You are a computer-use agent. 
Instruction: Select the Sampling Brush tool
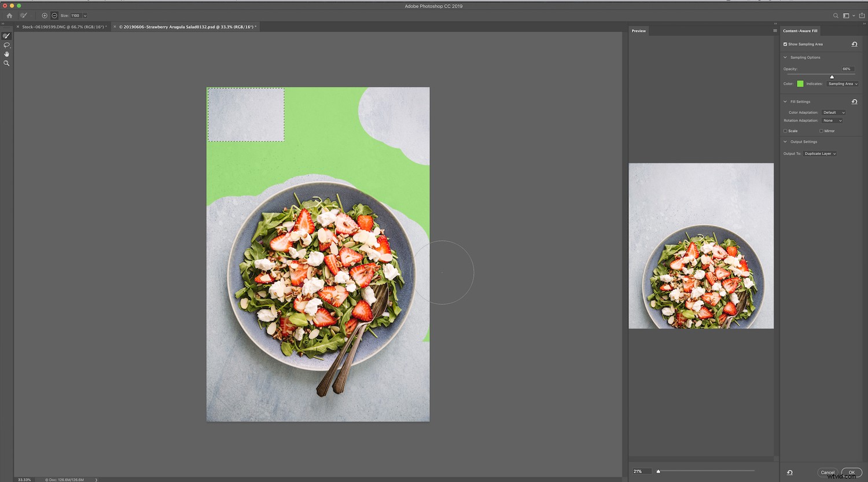click(6, 35)
